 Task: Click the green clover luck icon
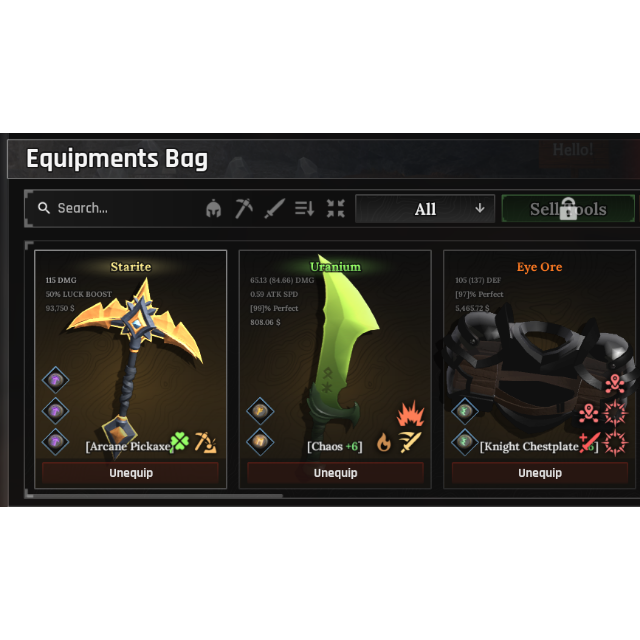point(180,442)
